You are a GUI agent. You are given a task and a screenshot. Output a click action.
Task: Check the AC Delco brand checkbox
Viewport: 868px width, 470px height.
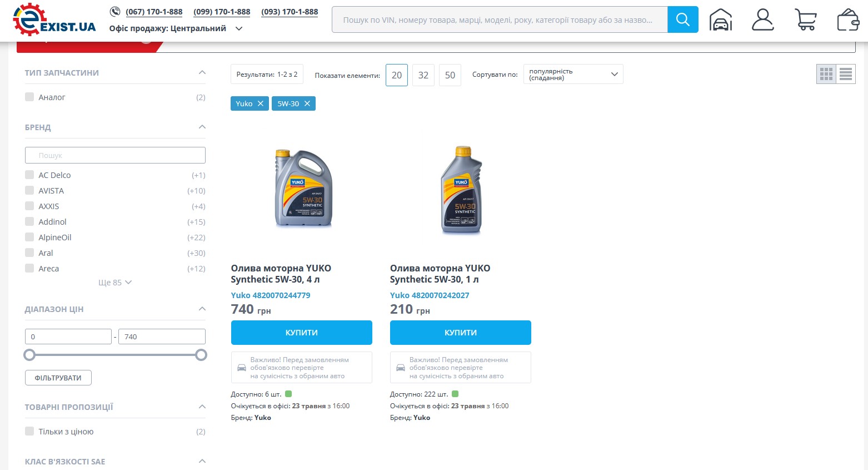29,175
